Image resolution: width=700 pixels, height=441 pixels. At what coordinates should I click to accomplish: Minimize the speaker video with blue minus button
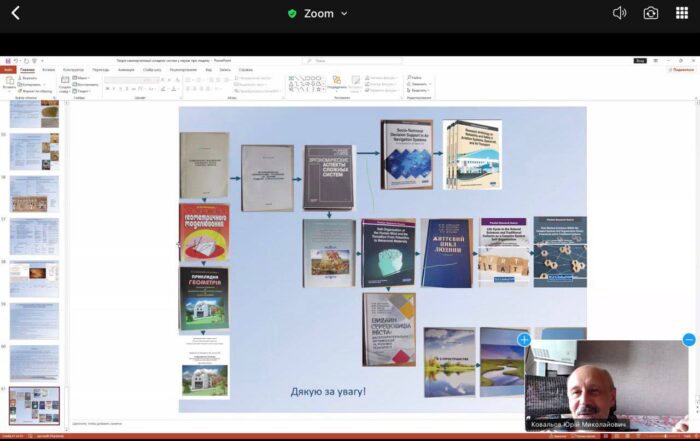click(689, 340)
